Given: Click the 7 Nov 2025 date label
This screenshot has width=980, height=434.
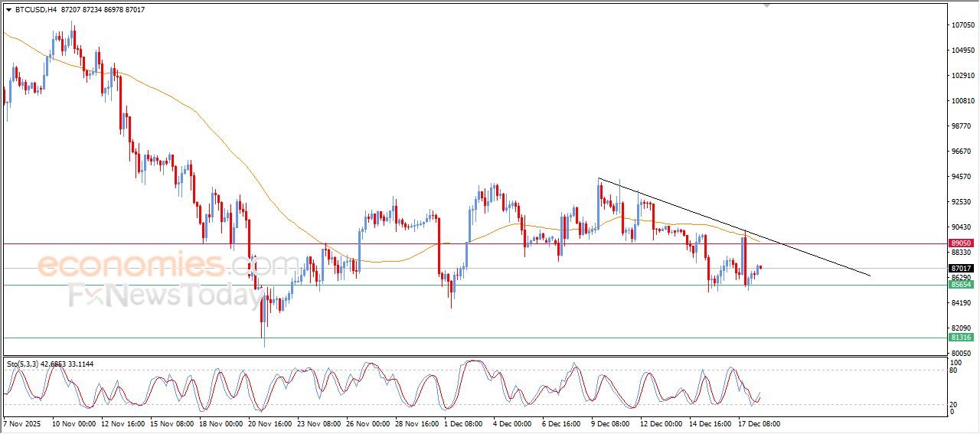Looking at the screenshot, I should pos(24,423).
